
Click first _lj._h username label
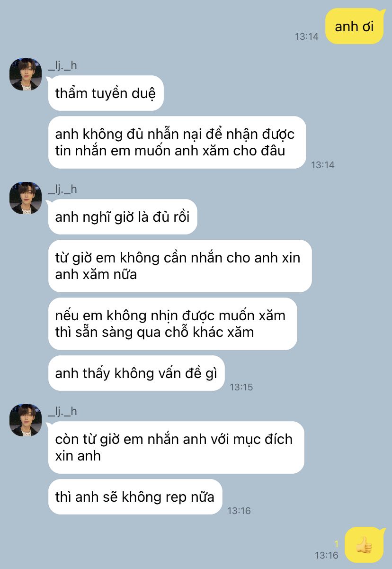(62, 66)
